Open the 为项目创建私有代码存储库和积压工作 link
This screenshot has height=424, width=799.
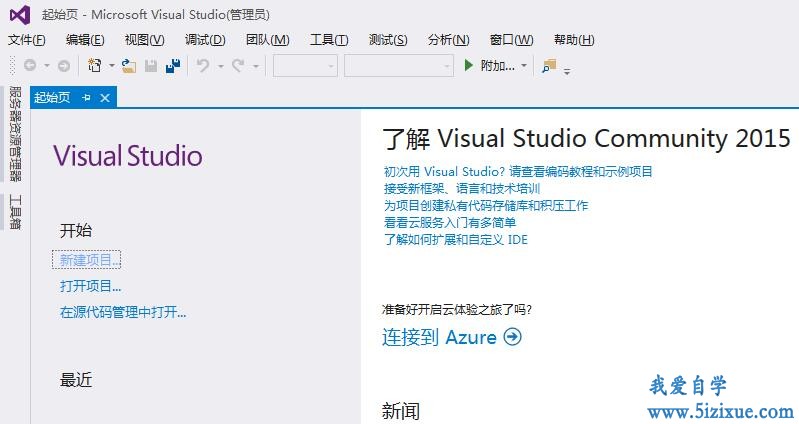tap(486, 205)
